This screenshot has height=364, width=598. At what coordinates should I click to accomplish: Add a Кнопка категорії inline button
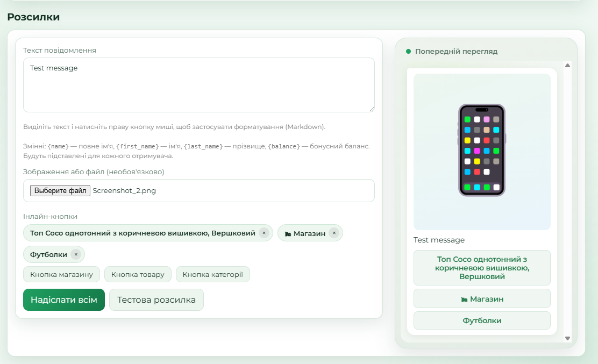(213, 274)
